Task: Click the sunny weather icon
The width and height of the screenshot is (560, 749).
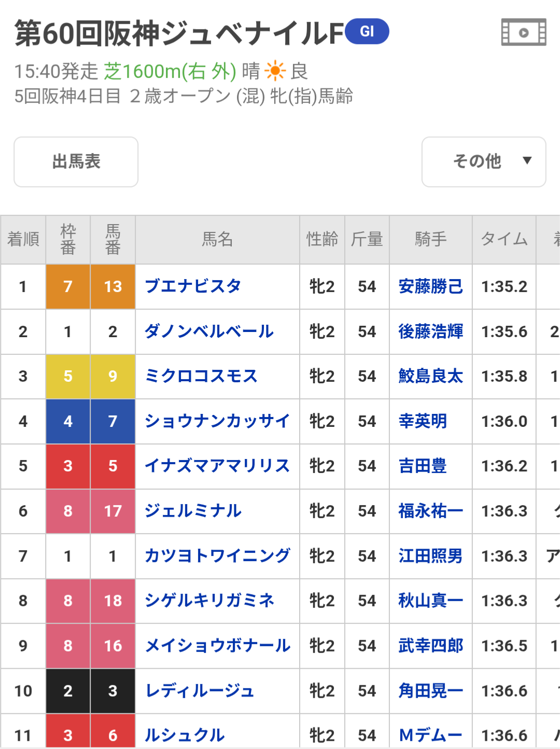Action: [x=275, y=71]
